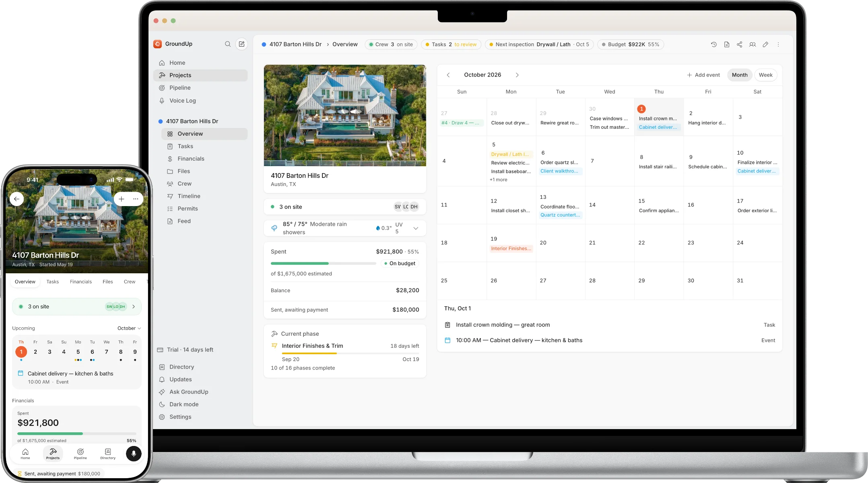
Task: Select October 15 Confirm appliance task in calendar
Action: click(x=659, y=211)
